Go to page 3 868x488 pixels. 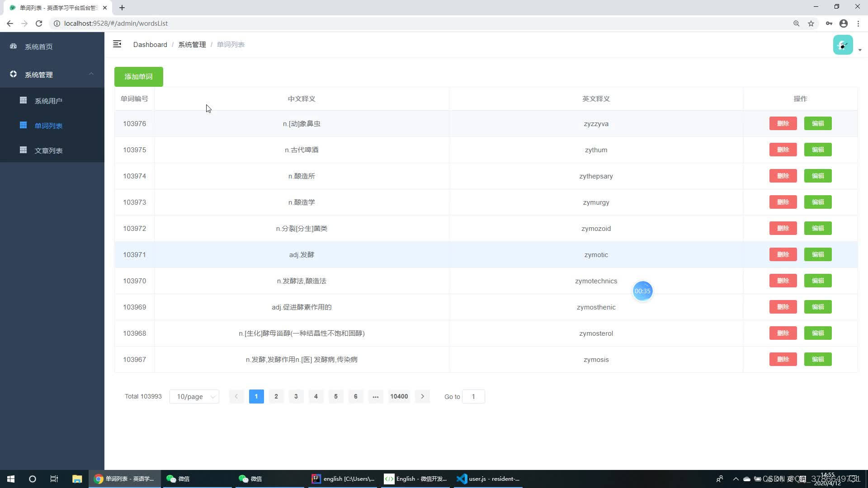(x=296, y=396)
